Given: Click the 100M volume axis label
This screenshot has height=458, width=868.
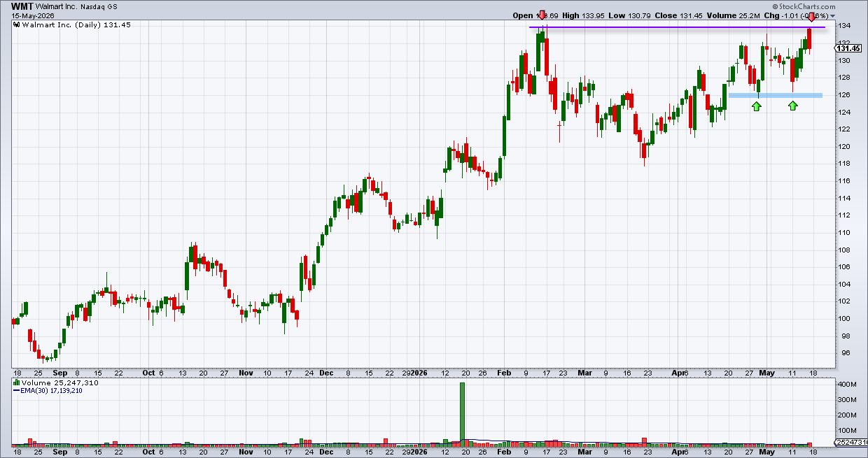Looking at the screenshot, I should tap(847, 431).
